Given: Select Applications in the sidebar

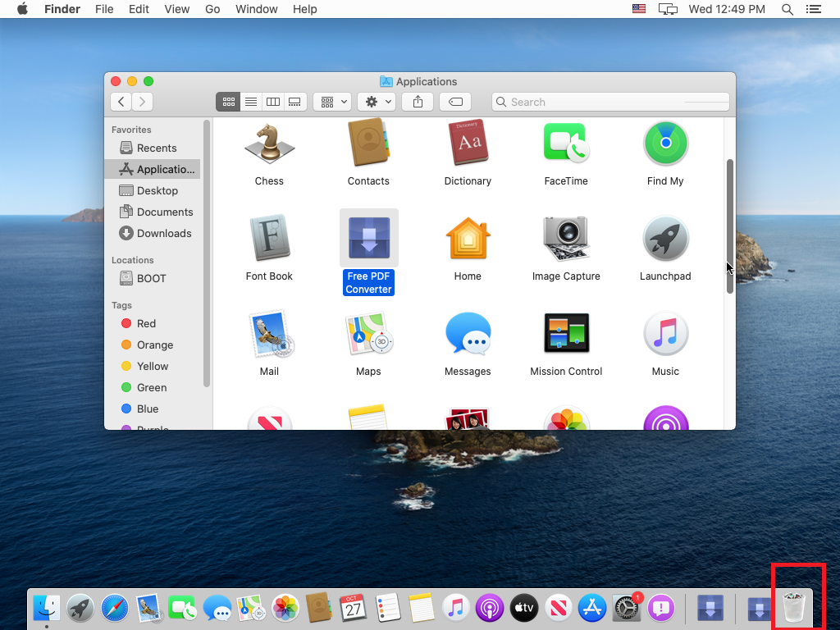Looking at the screenshot, I should [x=152, y=169].
